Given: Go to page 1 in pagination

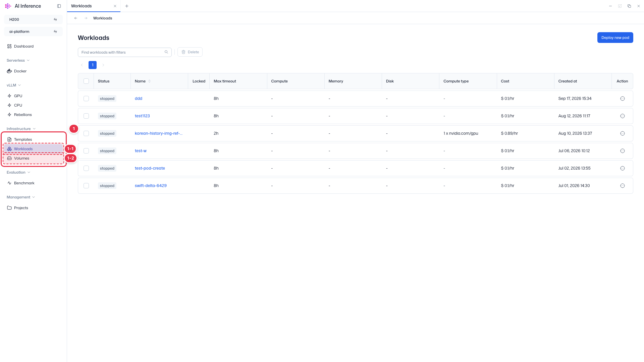Looking at the screenshot, I should 93,65.
